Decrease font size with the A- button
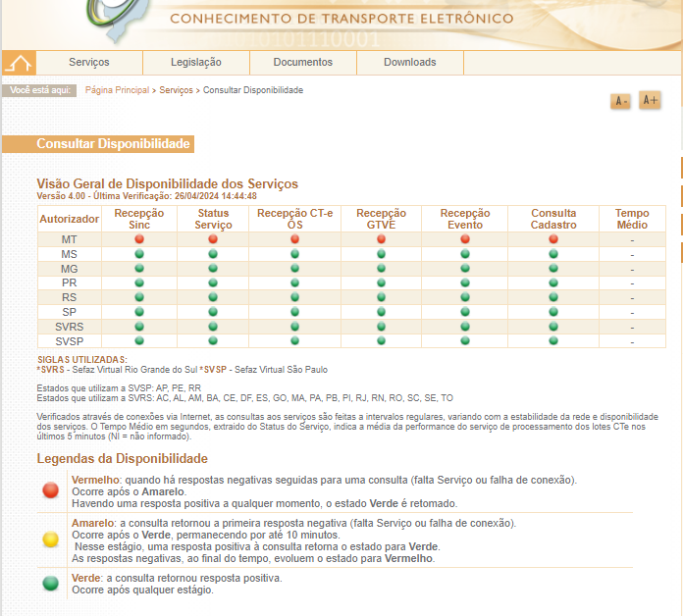Image resolution: width=683 pixels, height=616 pixels. click(620, 101)
